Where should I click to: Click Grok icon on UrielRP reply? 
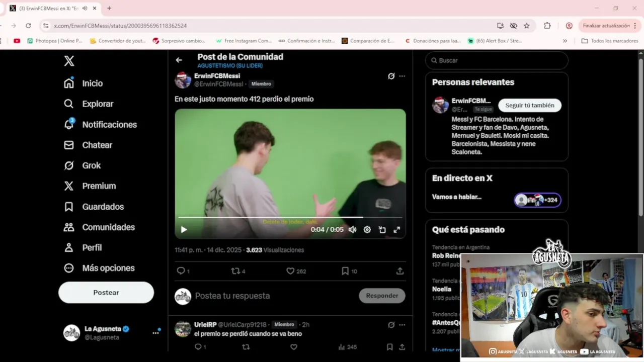pyautogui.click(x=391, y=325)
